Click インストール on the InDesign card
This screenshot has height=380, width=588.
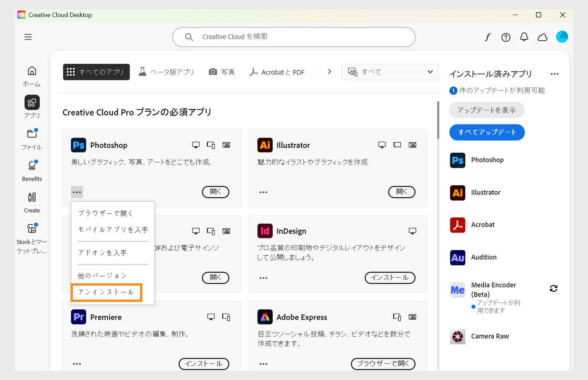(390, 278)
